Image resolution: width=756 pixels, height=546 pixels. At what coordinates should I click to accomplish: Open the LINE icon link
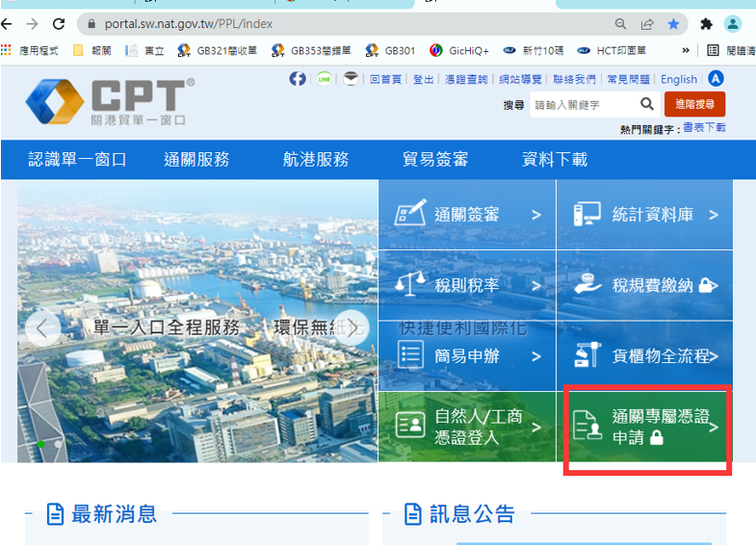click(x=325, y=79)
